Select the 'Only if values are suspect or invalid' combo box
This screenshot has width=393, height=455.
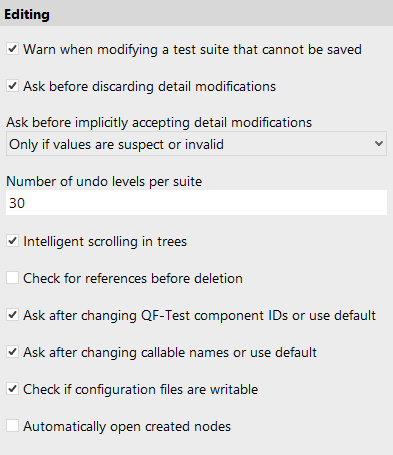[196, 144]
